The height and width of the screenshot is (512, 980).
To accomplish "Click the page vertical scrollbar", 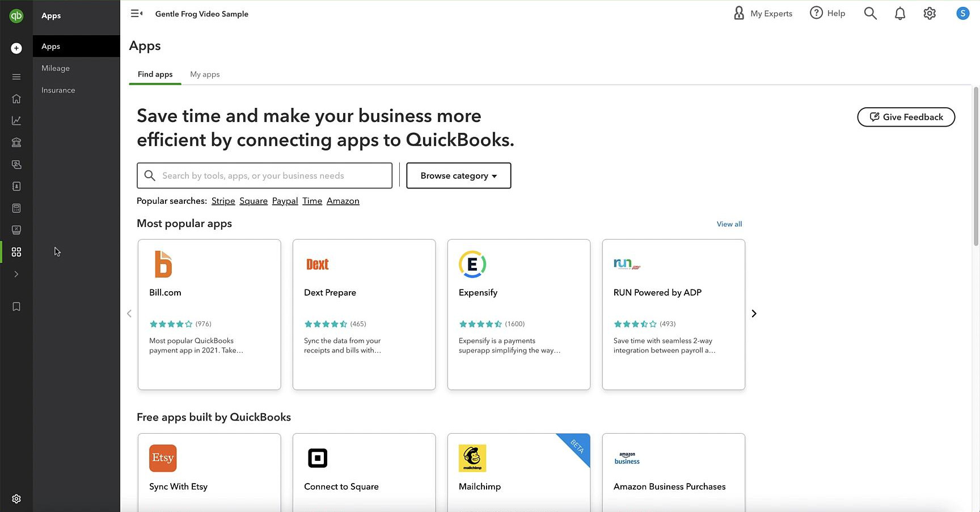I will tap(976, 166).
